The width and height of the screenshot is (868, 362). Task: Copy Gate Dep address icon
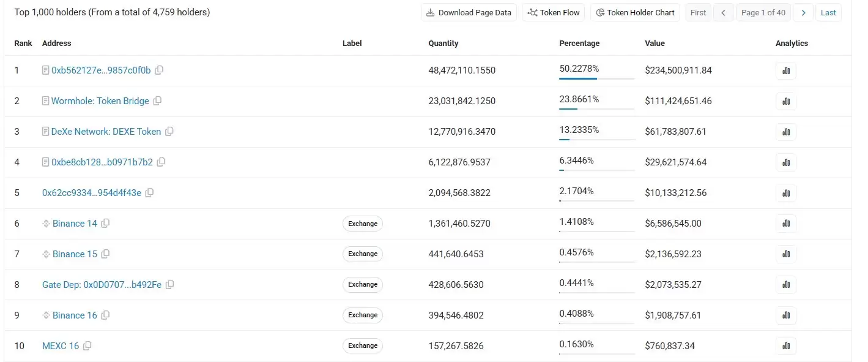[x=170, y=285]
